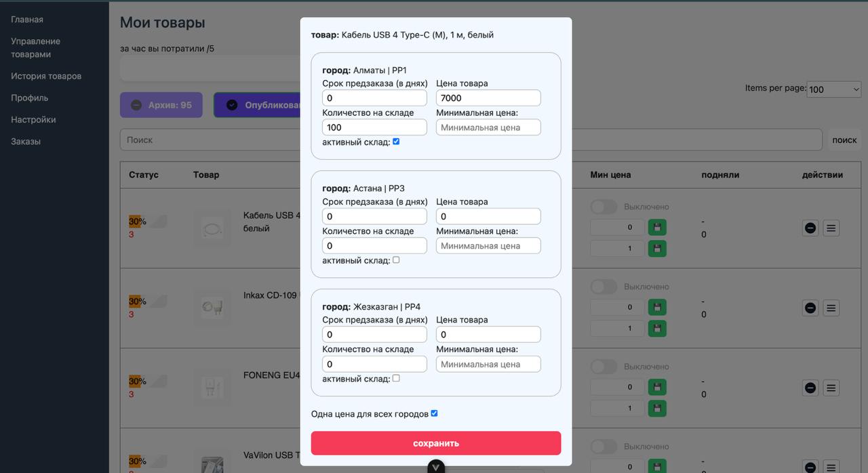Go to Настройки in the sidebar
Viewport: 868px width, 473px height.
coord(33,119)
